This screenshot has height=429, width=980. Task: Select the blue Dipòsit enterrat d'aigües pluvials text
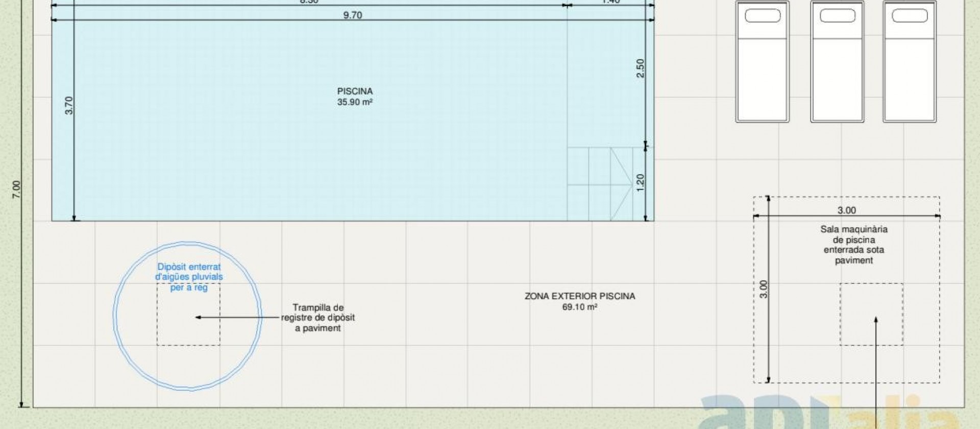pyautogui.click(x=189, y=277)
